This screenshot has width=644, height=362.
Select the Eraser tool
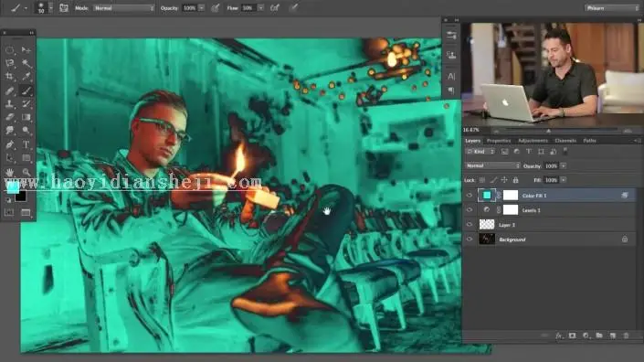pos(9,117)
